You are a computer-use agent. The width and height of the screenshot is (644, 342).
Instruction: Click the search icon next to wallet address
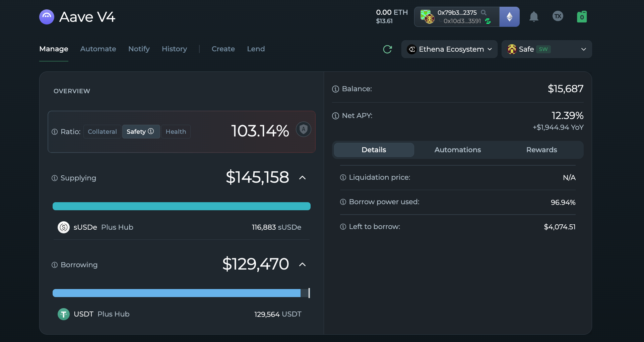[484, 12]
